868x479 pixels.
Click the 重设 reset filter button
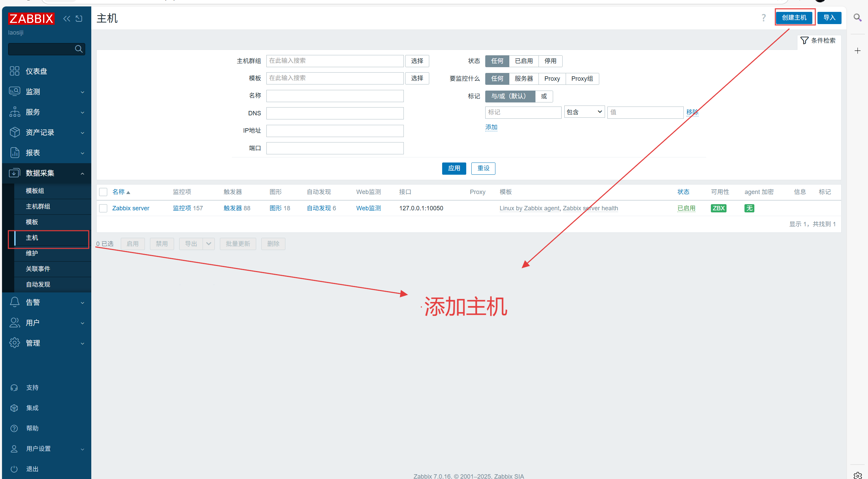tap(483, 169)
